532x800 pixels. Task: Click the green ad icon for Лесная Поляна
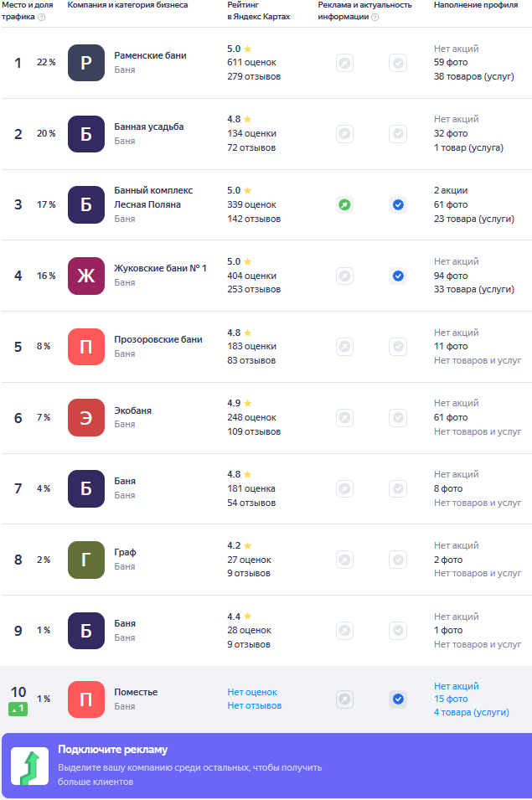[x=344, y=204]
